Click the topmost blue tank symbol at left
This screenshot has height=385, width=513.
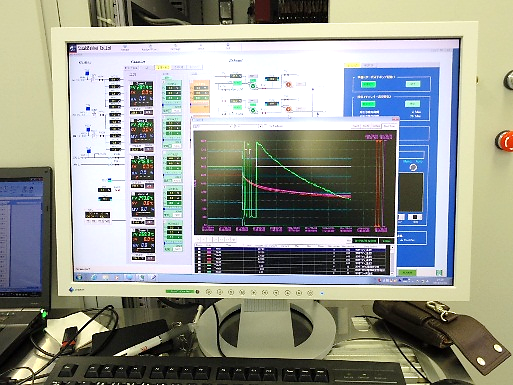pos(87,73)
